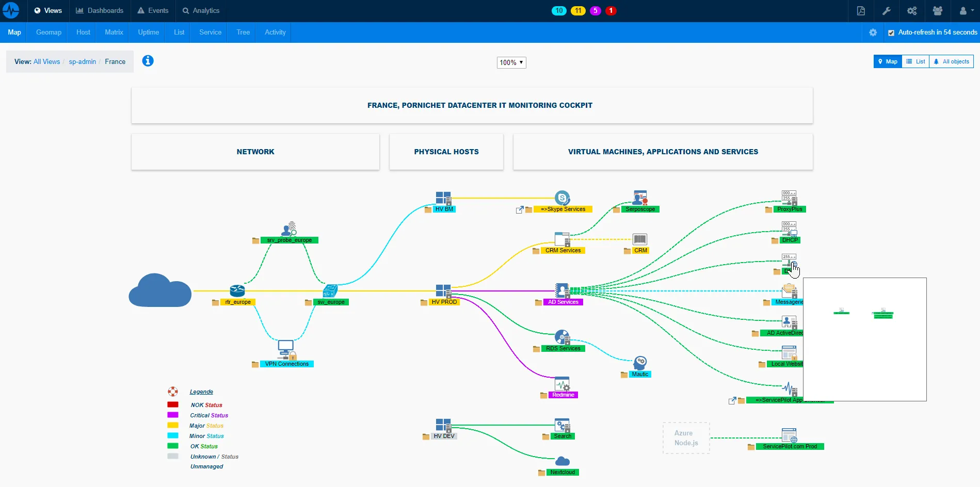Click the All Views link
Screen dimensions: 980x487
[x=46, y=61]
